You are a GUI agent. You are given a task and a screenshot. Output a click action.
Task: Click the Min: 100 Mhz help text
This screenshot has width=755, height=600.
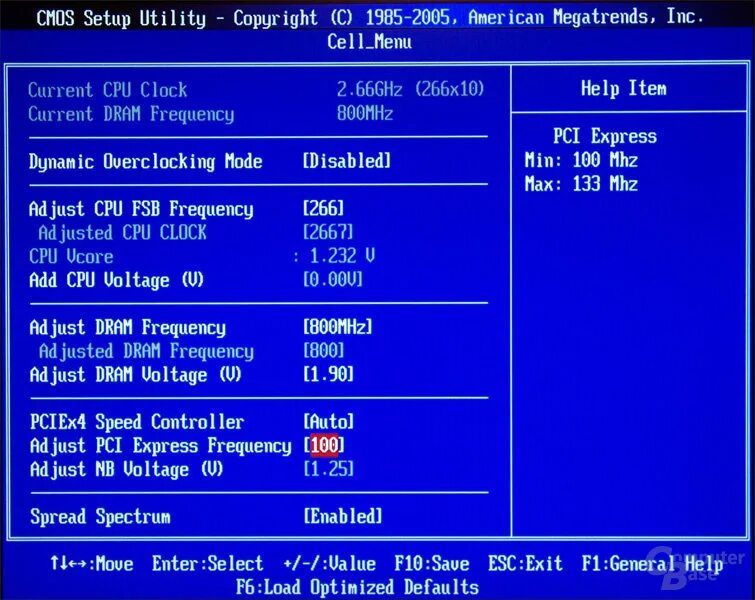click(x=581, y=160)
